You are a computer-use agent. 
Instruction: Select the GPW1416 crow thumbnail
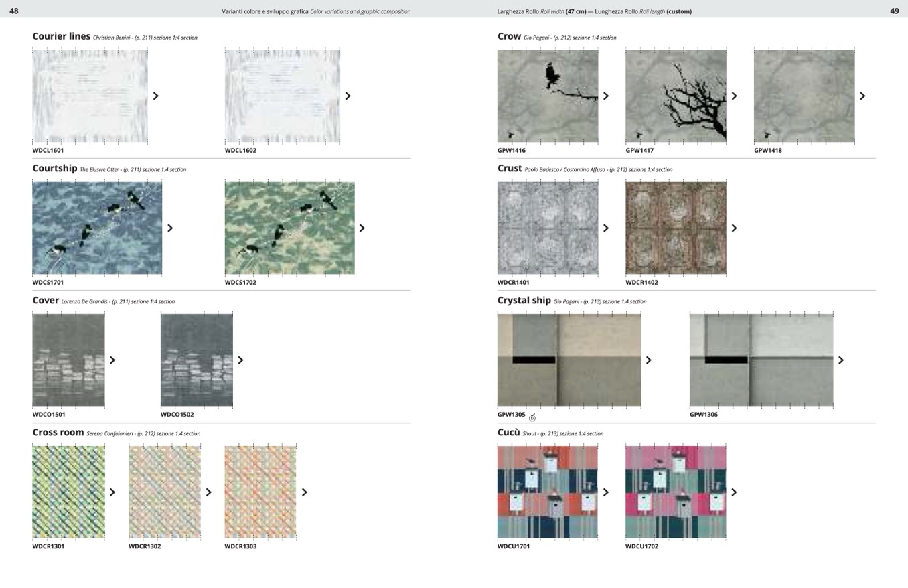pos(548,96)
